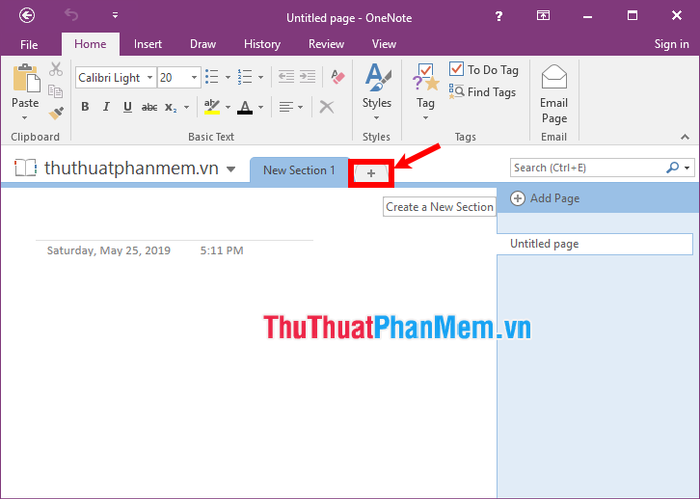Screen dimensions: 700x499
Task: Click the Undo icon in title bar
Action: 71,15
